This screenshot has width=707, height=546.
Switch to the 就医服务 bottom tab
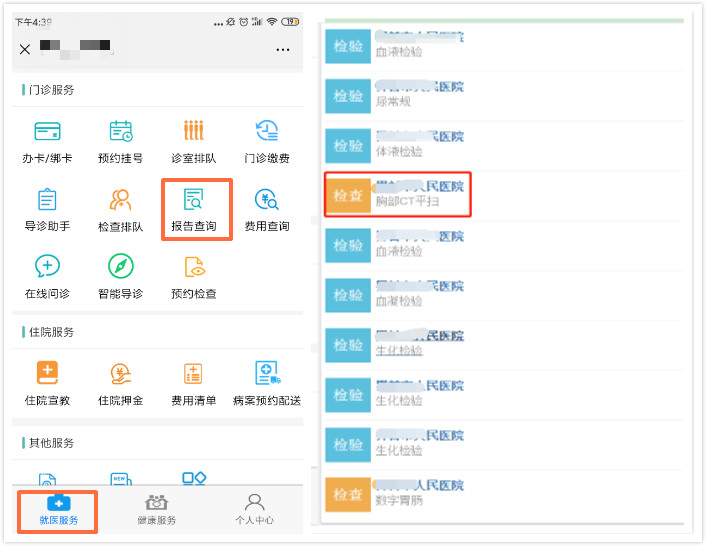59,510
